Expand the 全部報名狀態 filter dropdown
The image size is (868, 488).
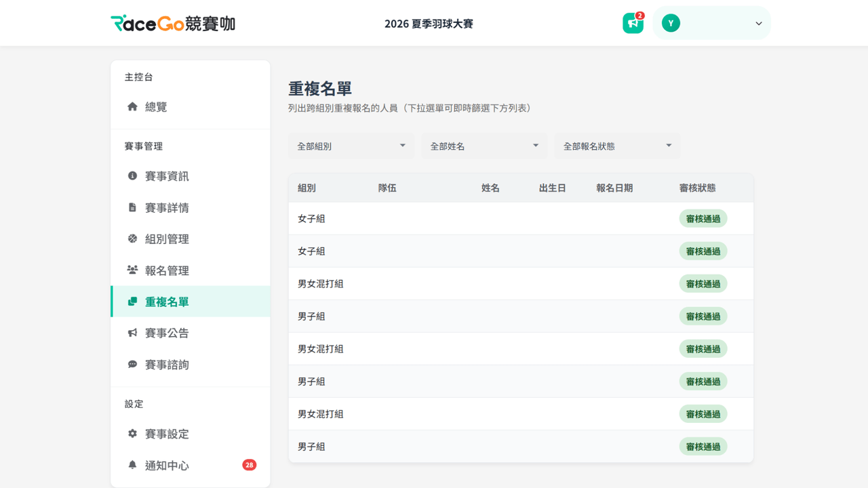click(x=617, y=146)
